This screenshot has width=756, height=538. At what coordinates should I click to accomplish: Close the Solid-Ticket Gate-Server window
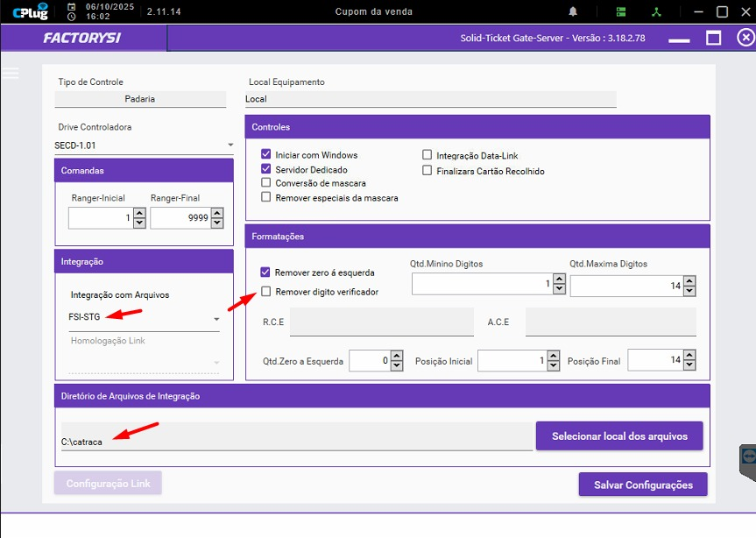745,38
